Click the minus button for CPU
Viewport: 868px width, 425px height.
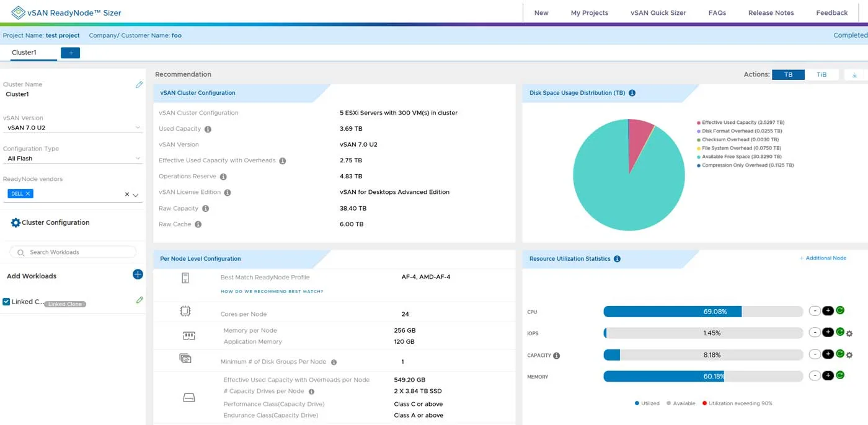[815, 310]
